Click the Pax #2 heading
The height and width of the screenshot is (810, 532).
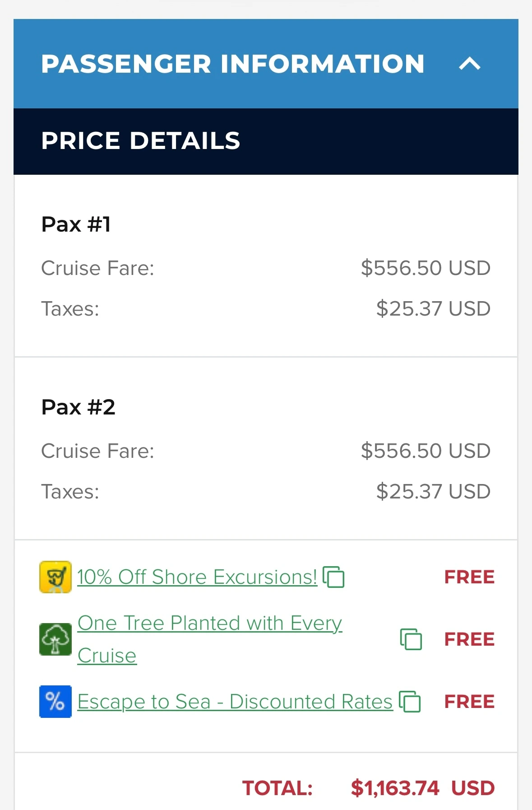click(x=78, y=407)
